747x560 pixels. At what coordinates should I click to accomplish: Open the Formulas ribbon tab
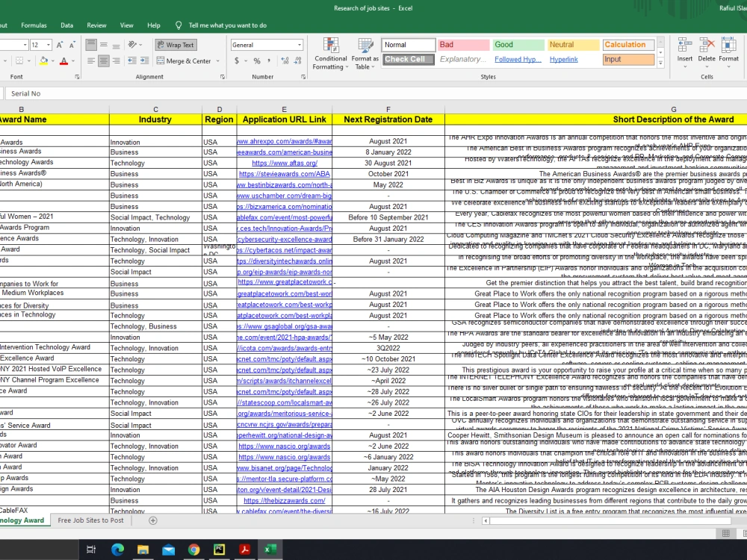[x=34, y=25]
